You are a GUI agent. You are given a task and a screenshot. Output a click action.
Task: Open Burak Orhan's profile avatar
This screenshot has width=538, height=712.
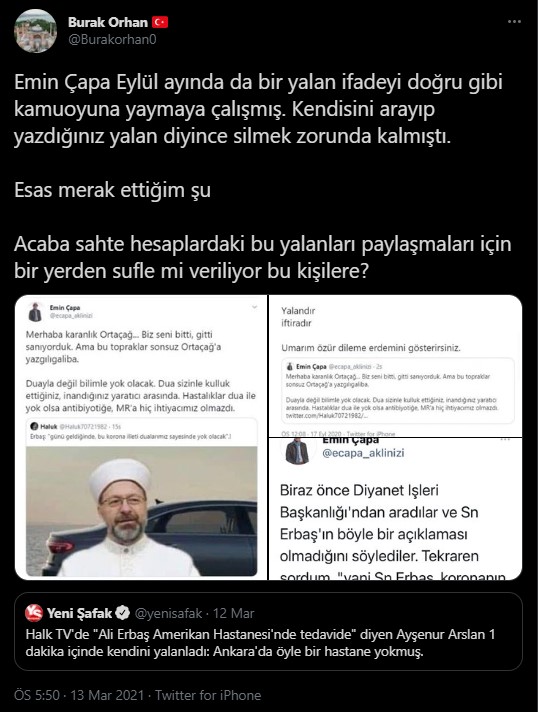[x=35, y=31]
